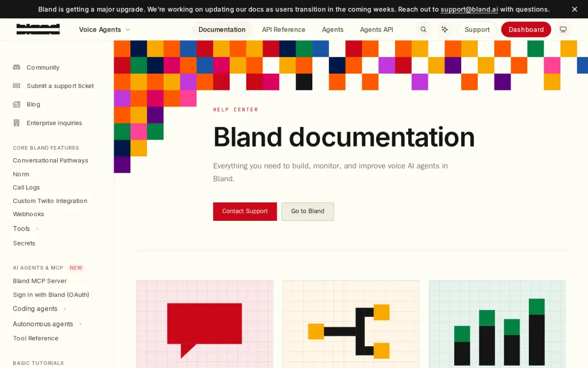Open Submit a support ticket link
The image size is (588, 368).
[60, 86]
